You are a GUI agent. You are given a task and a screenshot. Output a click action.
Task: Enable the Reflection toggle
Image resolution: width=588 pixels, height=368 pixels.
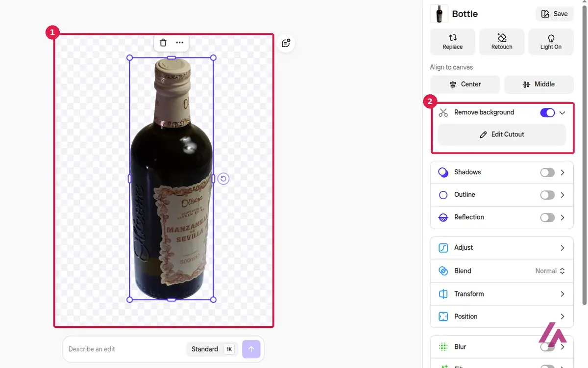click(x=547, y=217)
